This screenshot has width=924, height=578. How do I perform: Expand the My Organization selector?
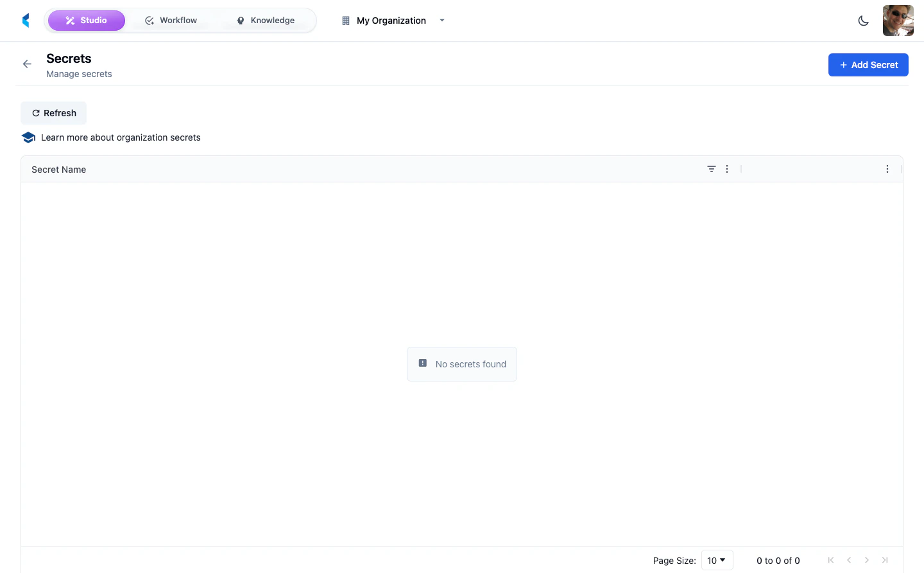(x=441, y=21)
